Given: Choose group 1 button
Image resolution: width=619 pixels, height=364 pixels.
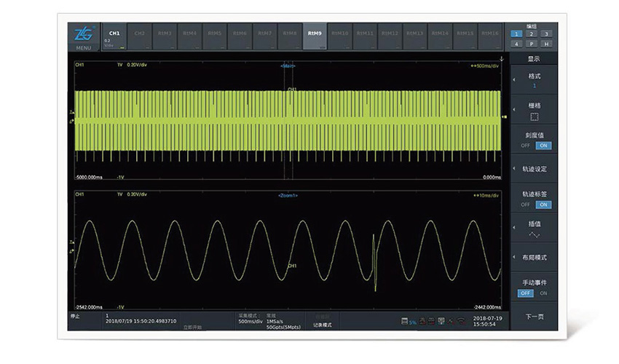Looking at the screenshot, I should pos(516,34).
